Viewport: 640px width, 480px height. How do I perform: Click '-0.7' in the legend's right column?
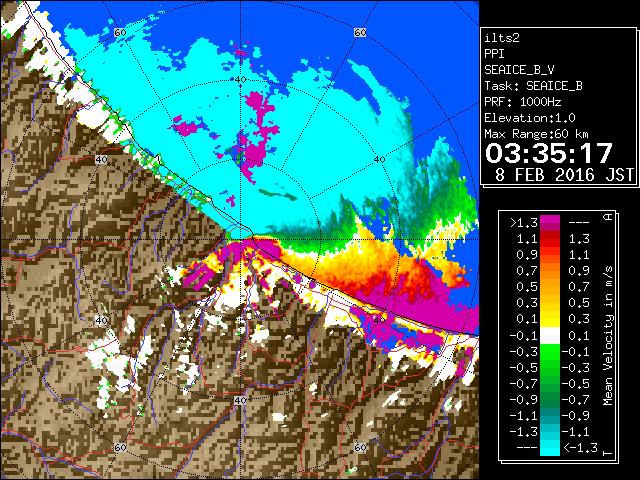(576, 400)
